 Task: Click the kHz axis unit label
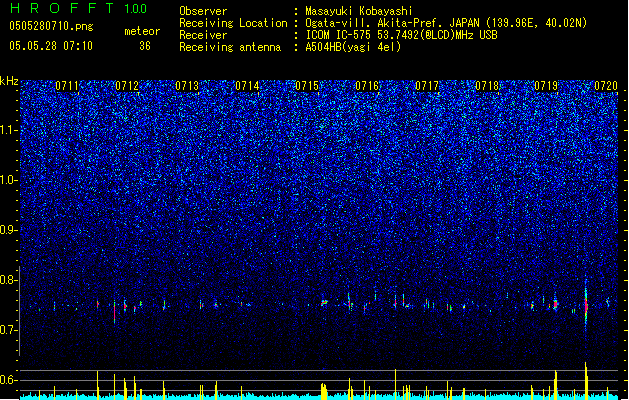[9, 81]
